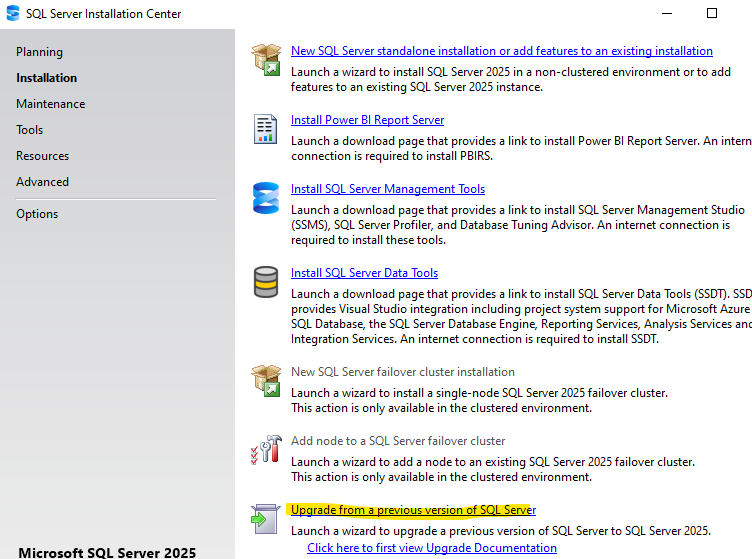Image resolution: width=752 pixels, height=559 pixels.
Task: Click text 'Launch a wizard to install a single-node SQL Server 2025'
Action: [438, 393]
